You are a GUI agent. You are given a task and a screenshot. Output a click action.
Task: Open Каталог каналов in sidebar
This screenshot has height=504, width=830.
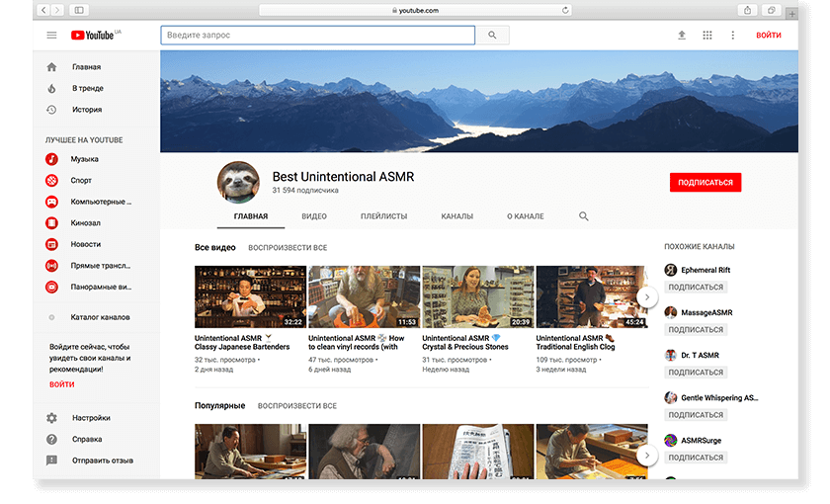point(100,317)
